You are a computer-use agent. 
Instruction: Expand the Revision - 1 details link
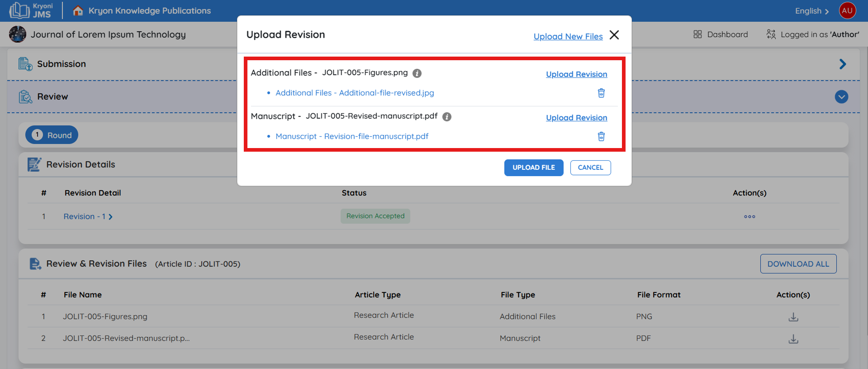tap(88, 216)
